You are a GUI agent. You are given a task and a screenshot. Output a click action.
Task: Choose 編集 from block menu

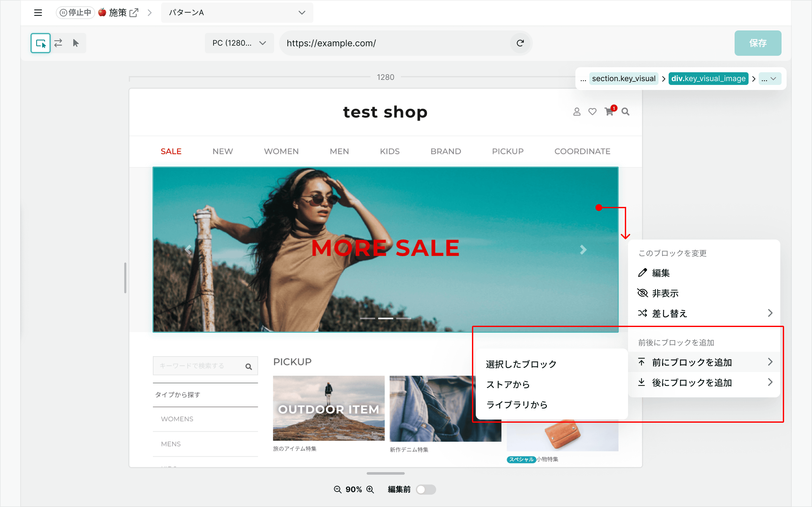click(x=660, y=273)
